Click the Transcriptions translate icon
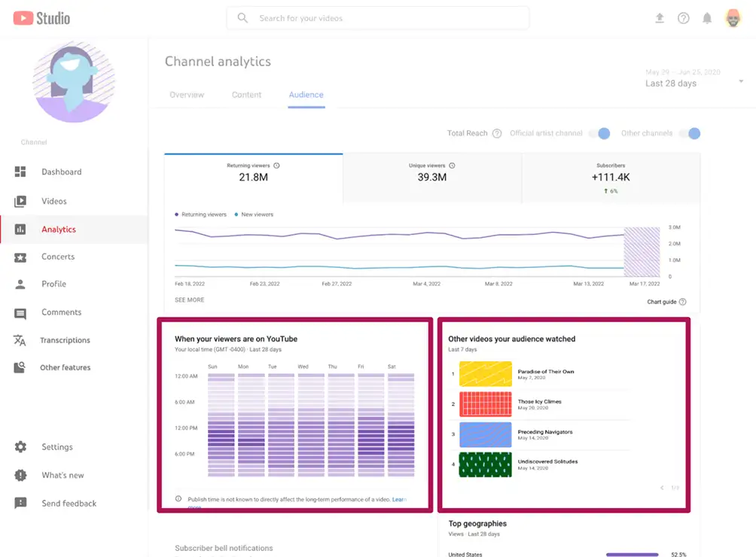756x557 pixels. 20,340
